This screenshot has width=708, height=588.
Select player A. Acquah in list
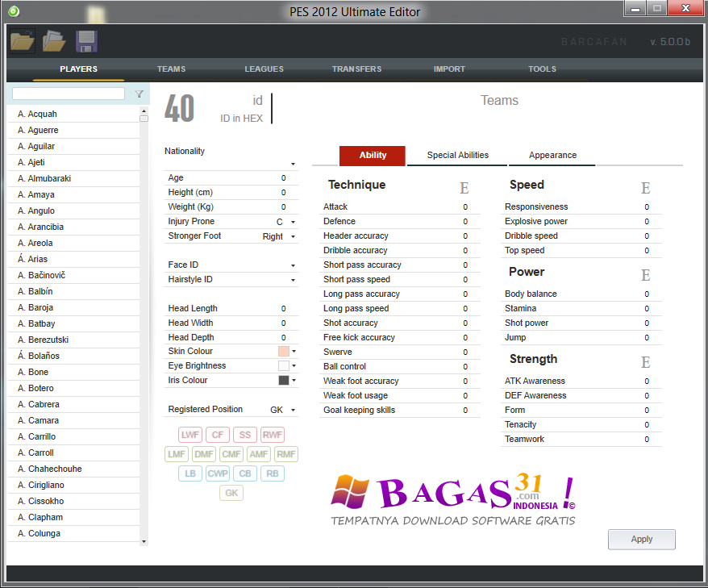coord(74,115)
